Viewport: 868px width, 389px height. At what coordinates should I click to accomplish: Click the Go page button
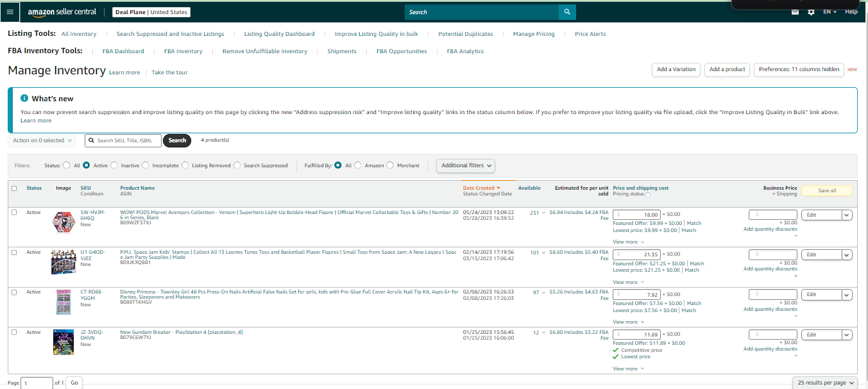(x=74, y=383)
